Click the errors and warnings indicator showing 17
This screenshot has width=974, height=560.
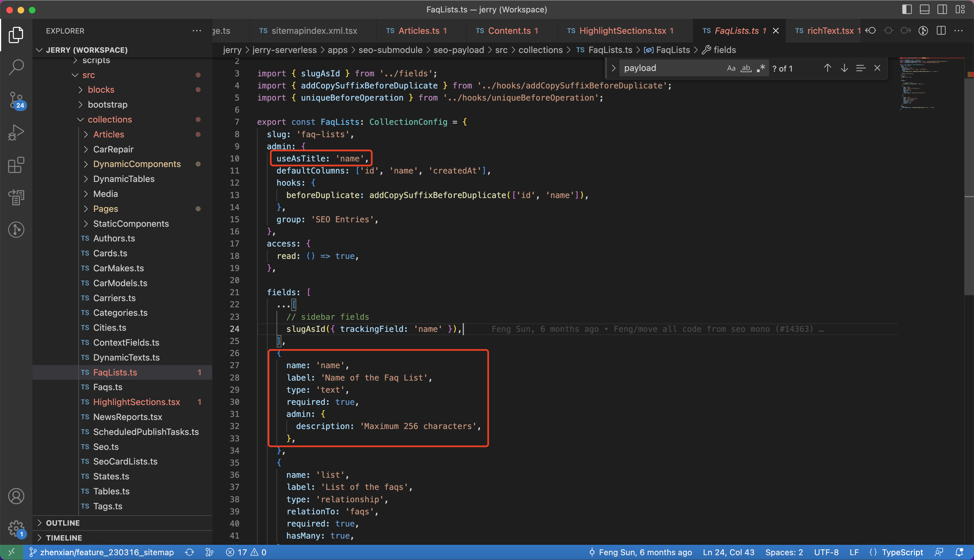coord(245,552)
